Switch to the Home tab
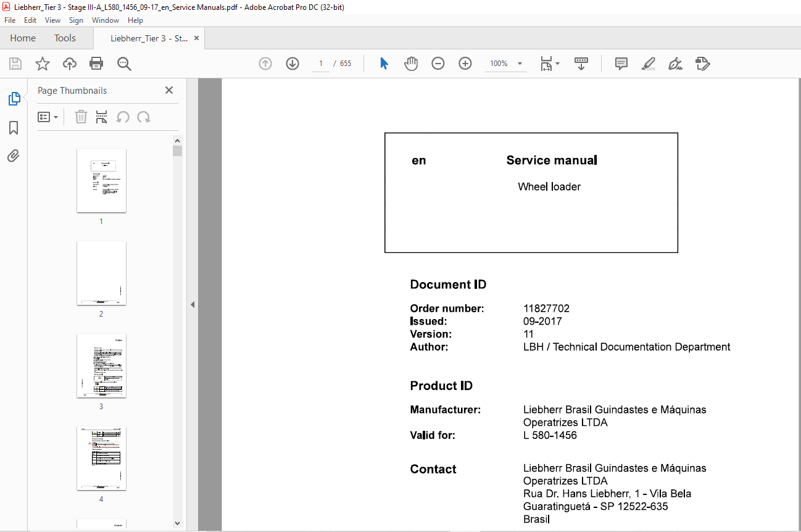Image resolution: width=801 pixels, height=532 pixels. pyautogui.click(x=23, y=38)
